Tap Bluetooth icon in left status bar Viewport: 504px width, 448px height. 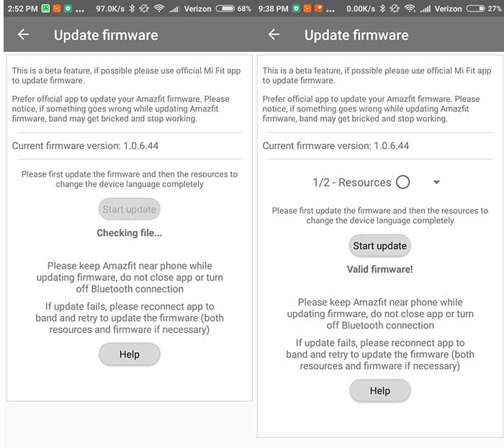pos(132,9)
